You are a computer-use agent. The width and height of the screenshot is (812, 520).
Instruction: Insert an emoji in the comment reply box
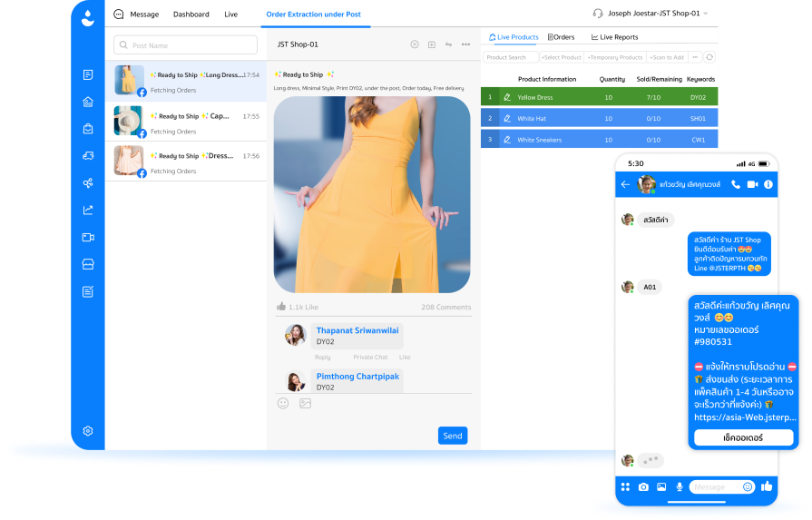(x=283, y=404)
